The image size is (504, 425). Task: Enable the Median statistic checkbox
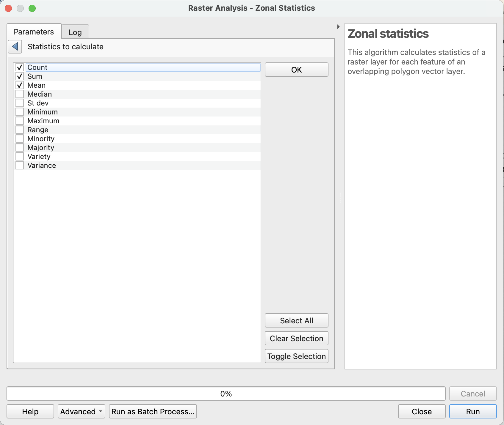pyautogui.click(x=20, y=94)
